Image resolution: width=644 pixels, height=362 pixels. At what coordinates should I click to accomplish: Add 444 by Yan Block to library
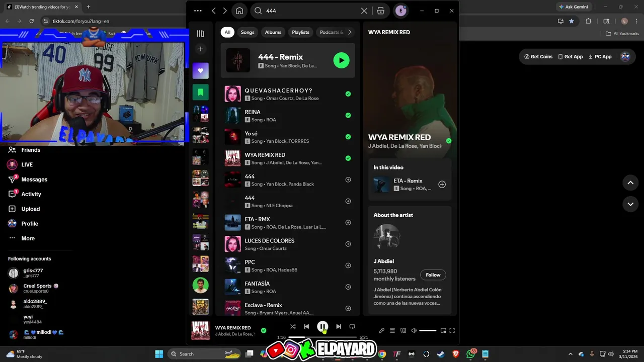[348, 179]
